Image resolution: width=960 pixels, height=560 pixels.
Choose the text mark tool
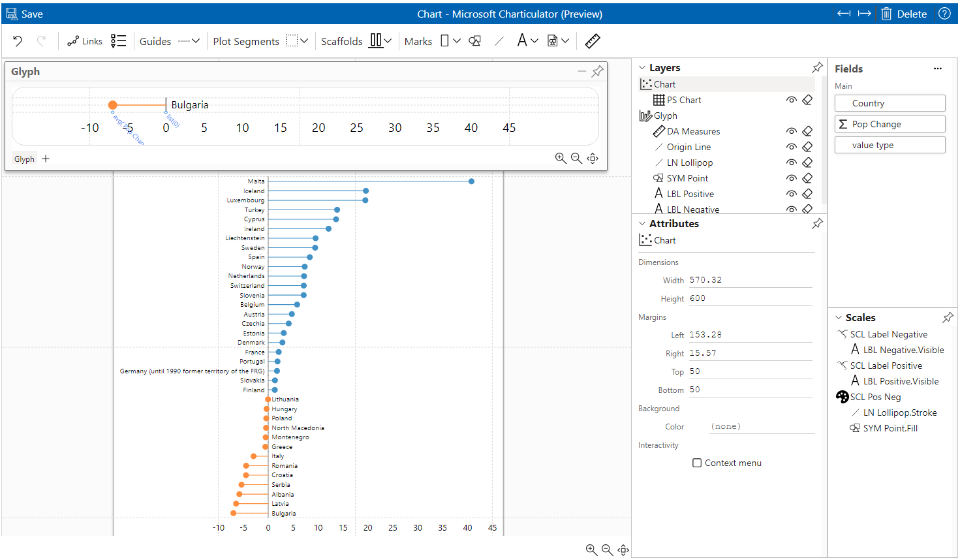coord(523,40)
